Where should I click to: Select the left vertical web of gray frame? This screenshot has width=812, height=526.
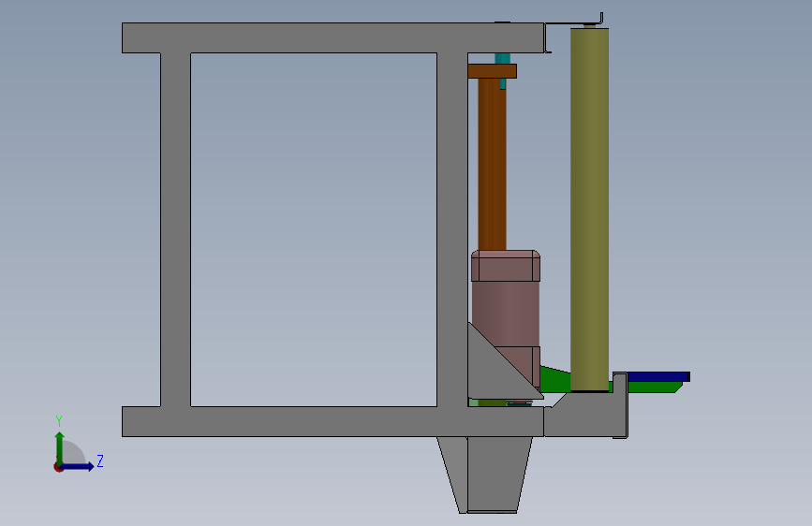click(175, 229)
